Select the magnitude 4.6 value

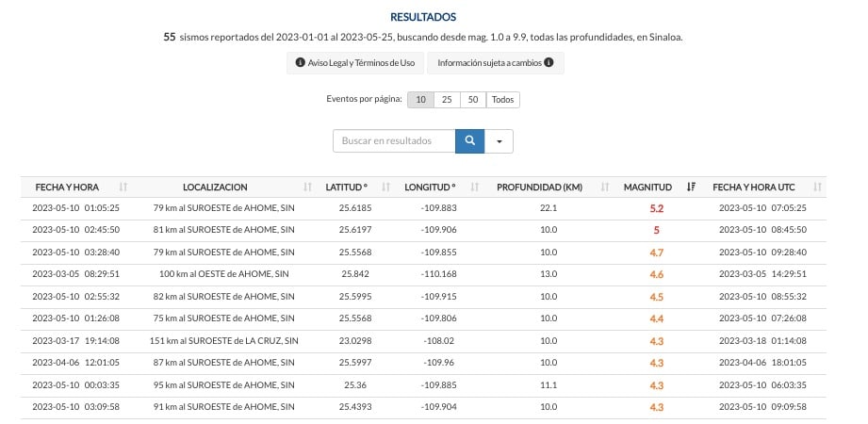coord(657,274)
